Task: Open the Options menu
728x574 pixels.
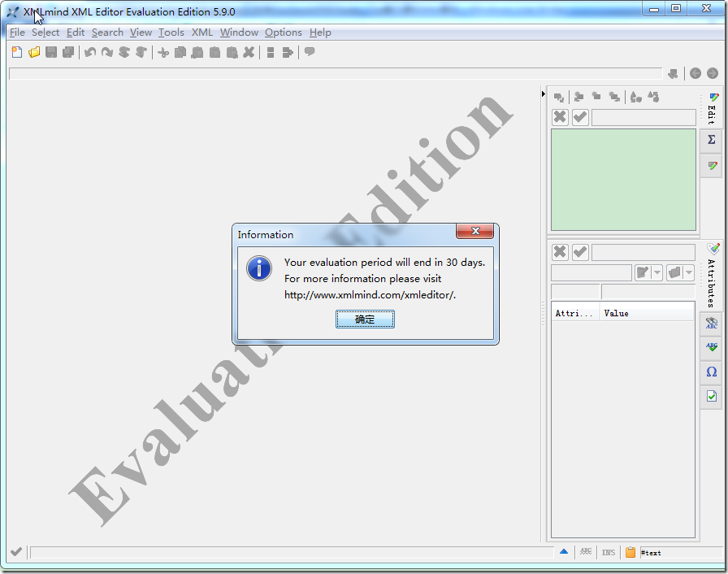Action: click(284, 33)
